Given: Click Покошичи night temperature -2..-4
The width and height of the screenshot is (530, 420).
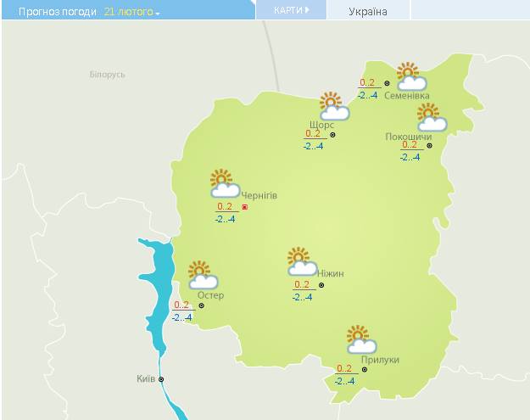Looking at the screenshot, I should click(410, 157).
